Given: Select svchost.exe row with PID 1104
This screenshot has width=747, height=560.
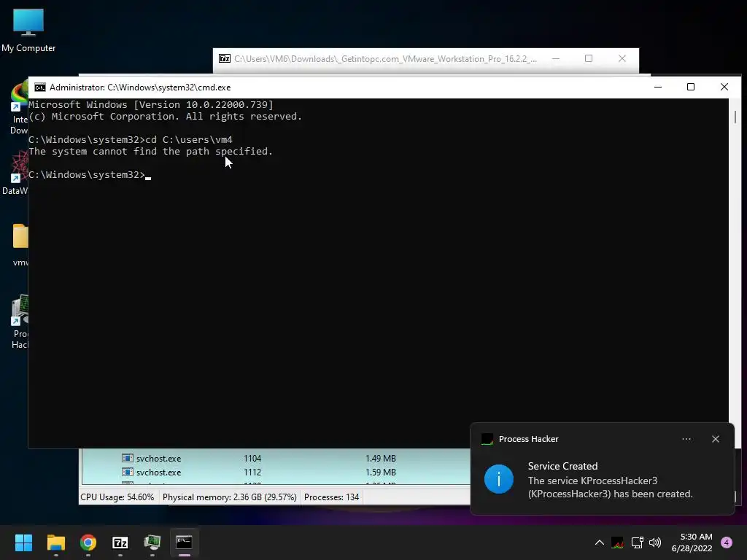Looking at the screenshot, I should pyautogui.click(x=275, y=458).
